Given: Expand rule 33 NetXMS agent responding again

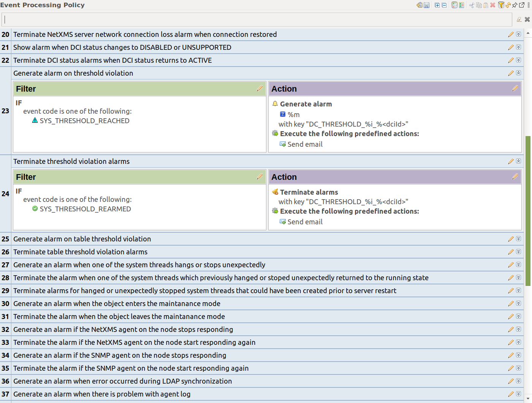Looking at the screenshot, I should pyautogui.click(x=518, y=342).
